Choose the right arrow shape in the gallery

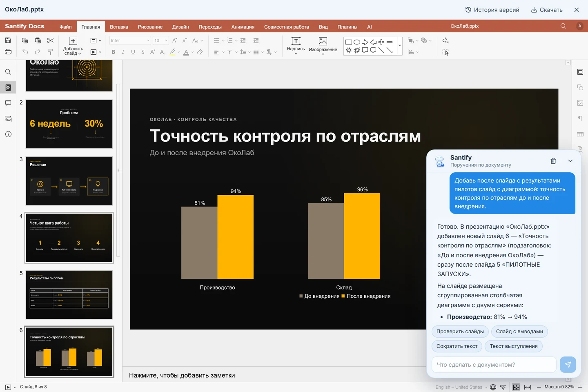click(x=365, y=42)
